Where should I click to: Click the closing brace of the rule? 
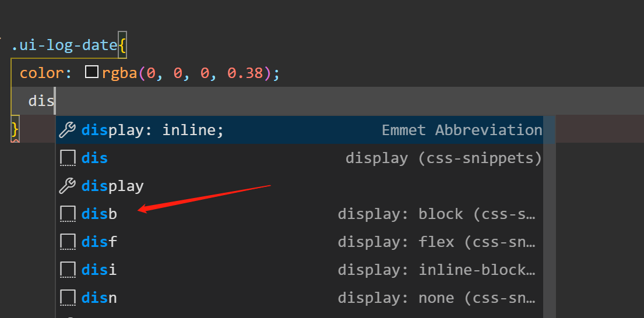15,129
